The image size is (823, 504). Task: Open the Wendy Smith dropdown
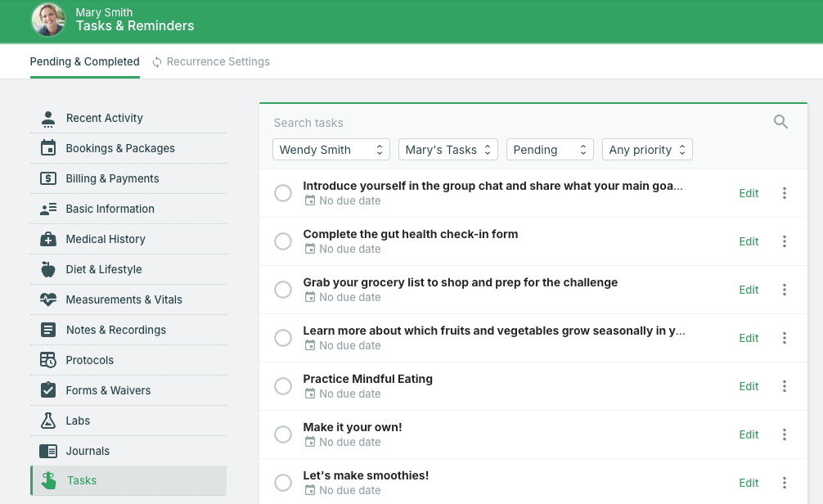pos(331,150)
